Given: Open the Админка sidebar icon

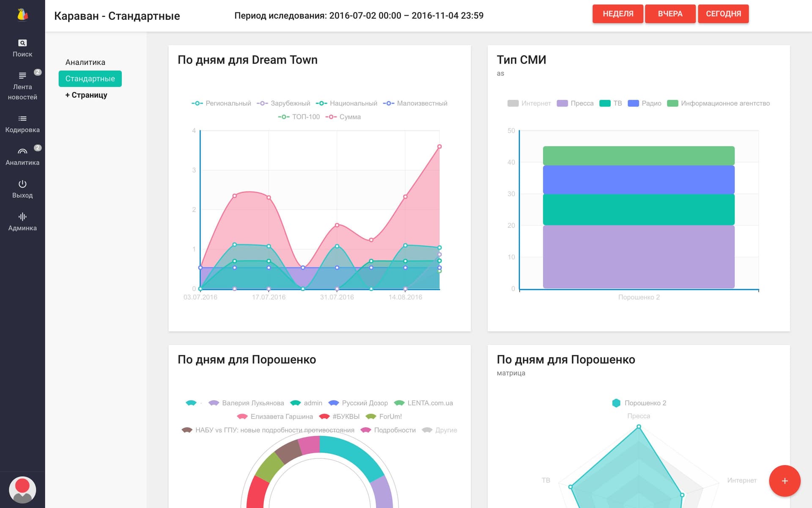Looking at the screenshot, I should [x=22, y=217].
